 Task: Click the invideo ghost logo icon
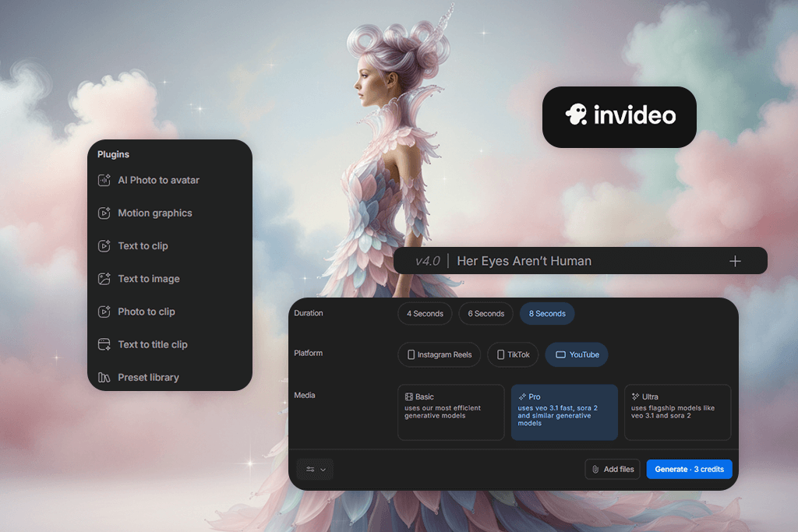[576, 115]
